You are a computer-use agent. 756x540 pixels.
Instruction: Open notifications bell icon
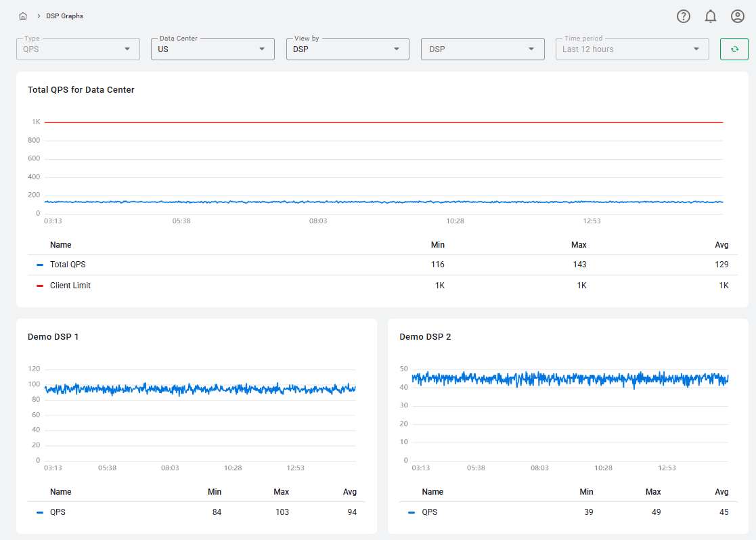[x=711, y=16]
